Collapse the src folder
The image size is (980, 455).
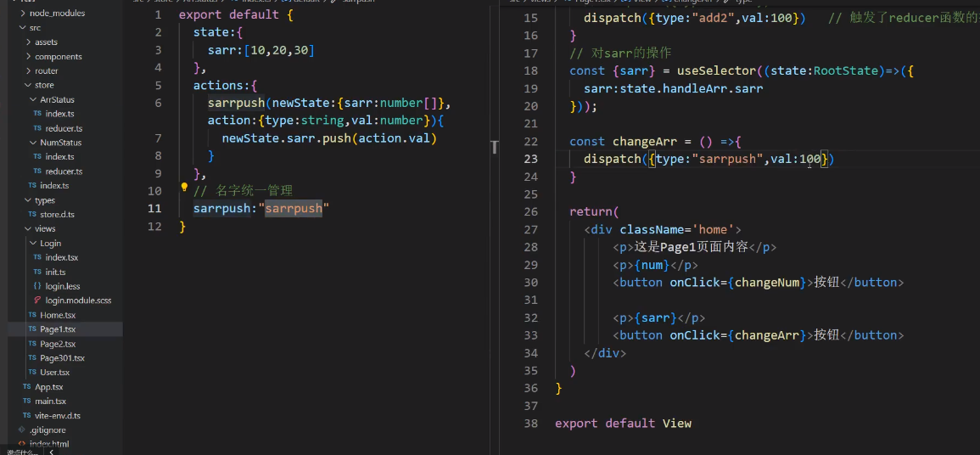(x=23, y=27)
